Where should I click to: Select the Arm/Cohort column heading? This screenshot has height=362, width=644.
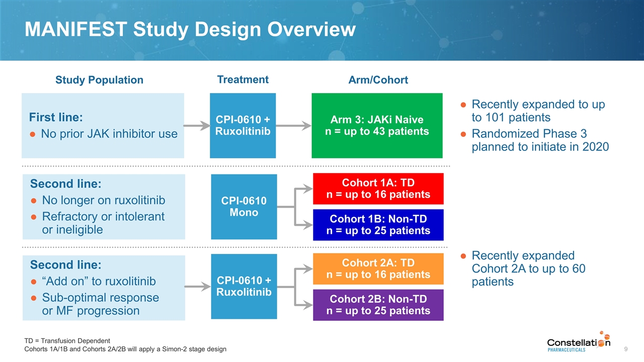click(378, 80)
